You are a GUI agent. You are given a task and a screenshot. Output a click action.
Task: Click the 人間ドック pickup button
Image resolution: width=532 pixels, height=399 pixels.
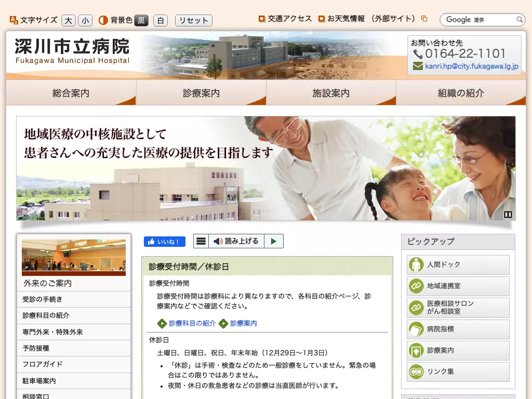[458, 264]
